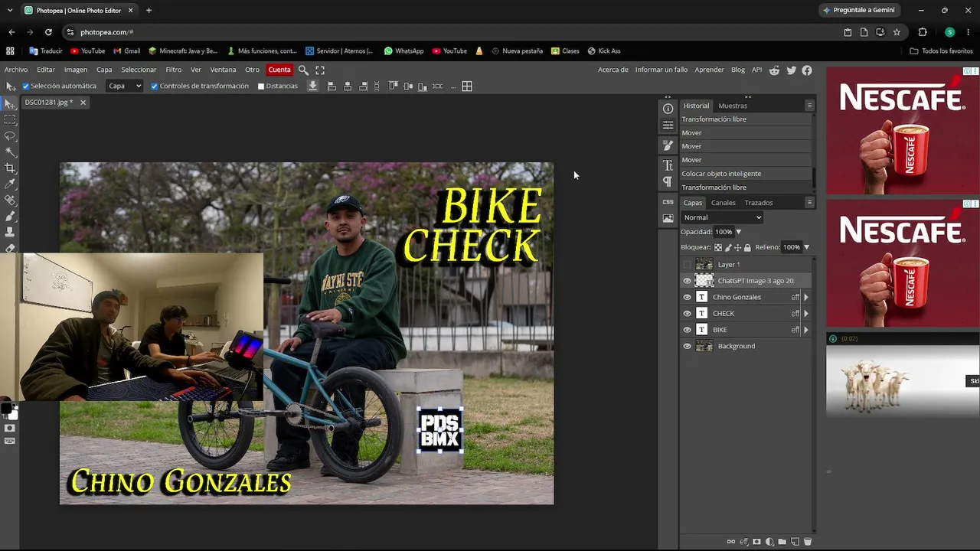Select the Eraser tool

10,248
